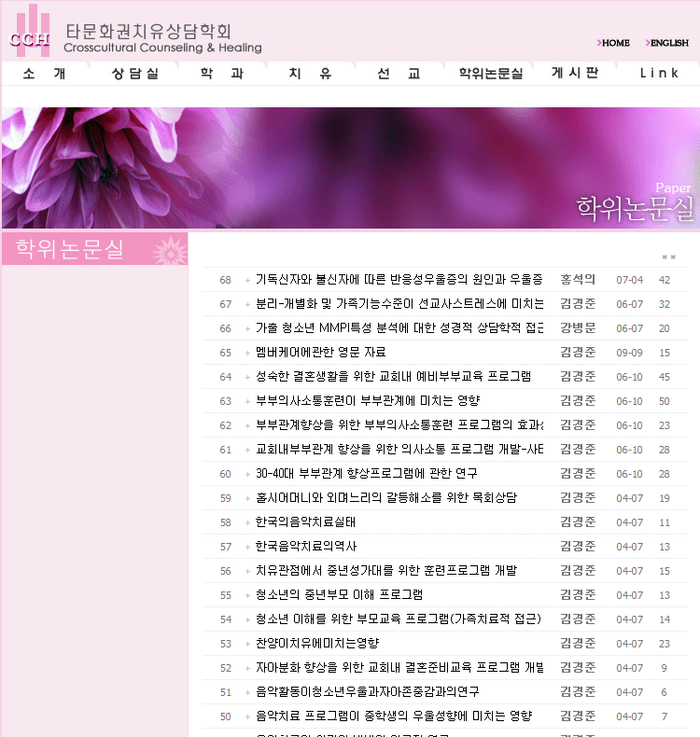Click the plus icon on row 65
Viewport: 700px width, 737px height.
(x=247, y=354)
